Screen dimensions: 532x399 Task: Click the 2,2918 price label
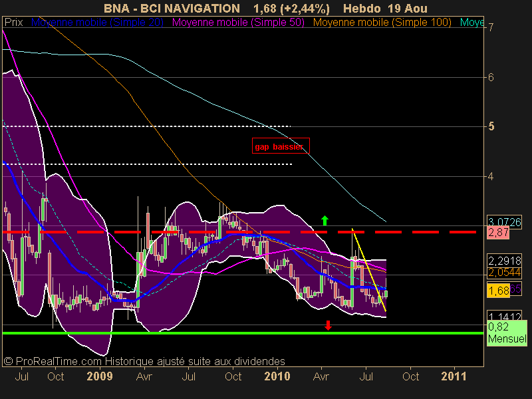coord(504,261)
